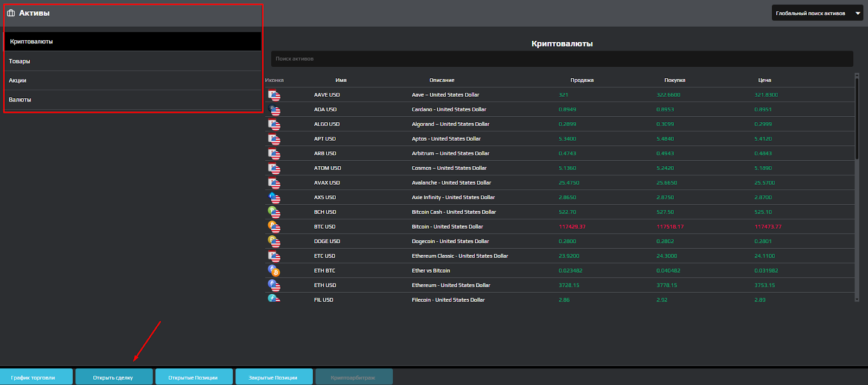The height and width of the screenshot is (385, 868).
Task: Click the ADA USD coin icon
Action: point(274,110)
